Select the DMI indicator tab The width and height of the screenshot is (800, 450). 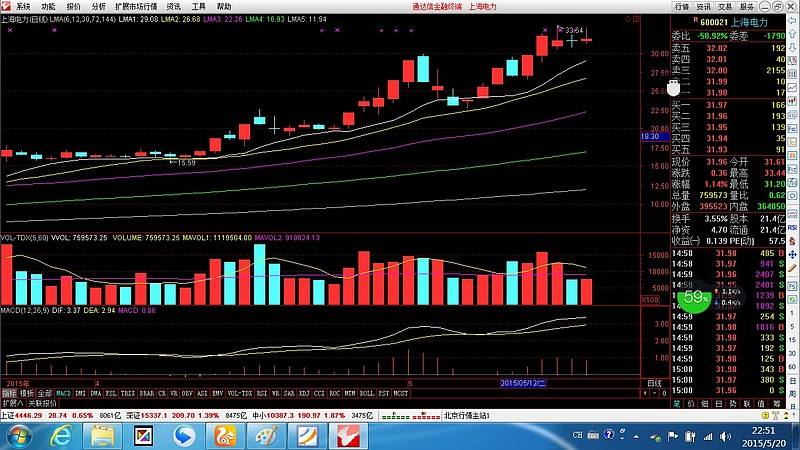click(x=80, y=393)
